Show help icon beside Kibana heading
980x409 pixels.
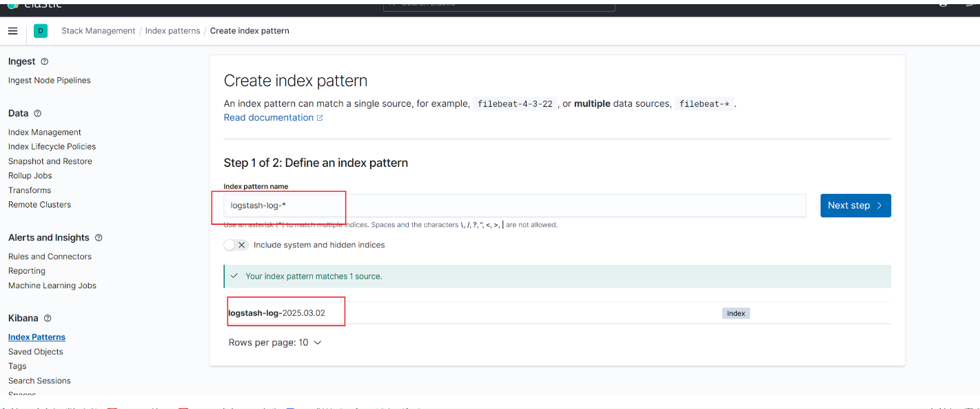pyautogui.click(x=48, y=319)
